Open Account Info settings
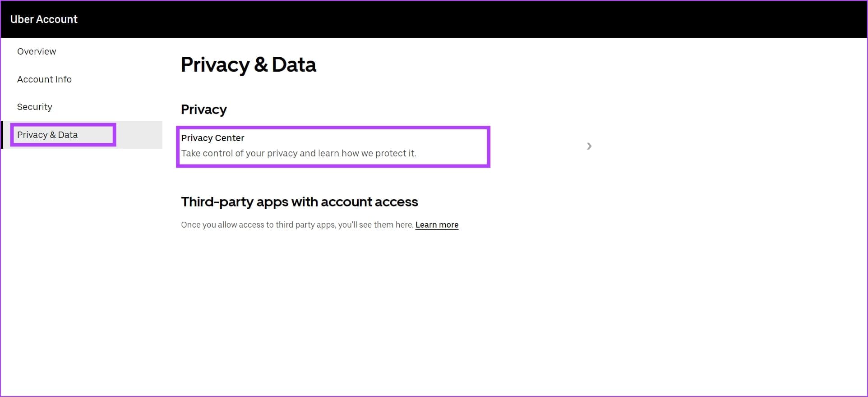Image resolution: width=868 pixels, height=397 pixels. click(x=44, y=79)
